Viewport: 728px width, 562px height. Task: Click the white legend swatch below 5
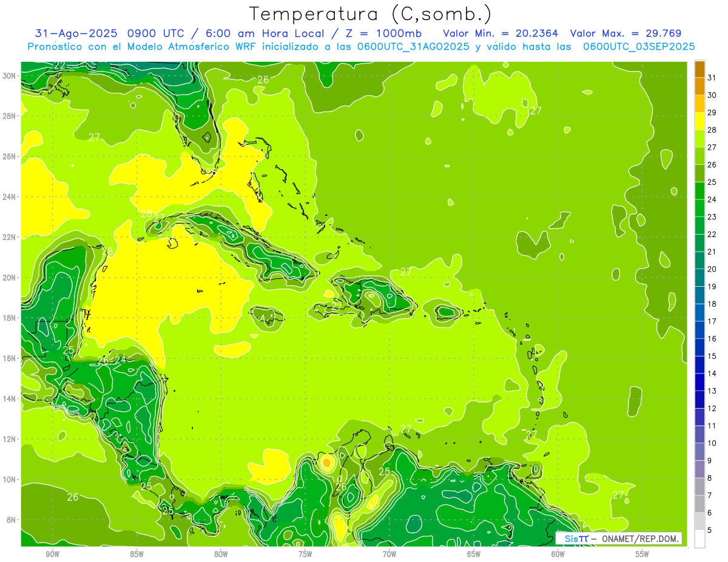click(x=699, y=539)
